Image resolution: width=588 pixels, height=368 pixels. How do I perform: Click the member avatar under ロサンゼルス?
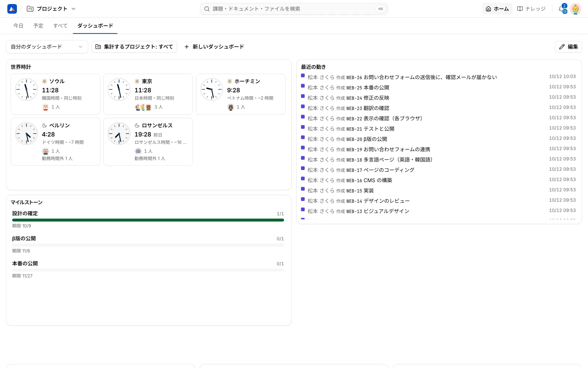138,151
